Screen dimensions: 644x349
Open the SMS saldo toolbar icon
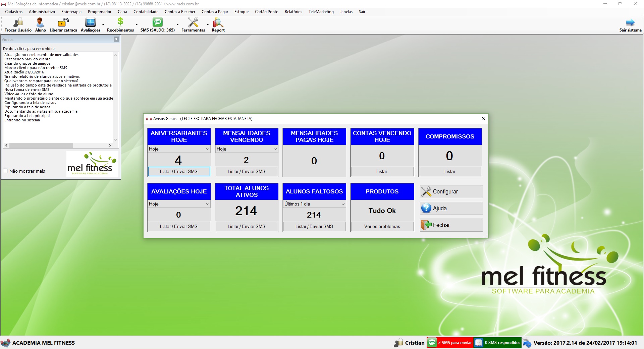[x=157, y=23]
